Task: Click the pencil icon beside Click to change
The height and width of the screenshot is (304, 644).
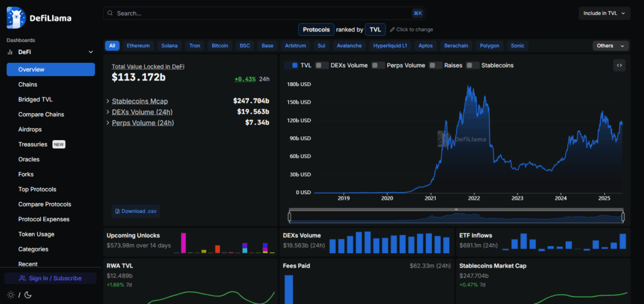Action: click(x=392, y=30)
